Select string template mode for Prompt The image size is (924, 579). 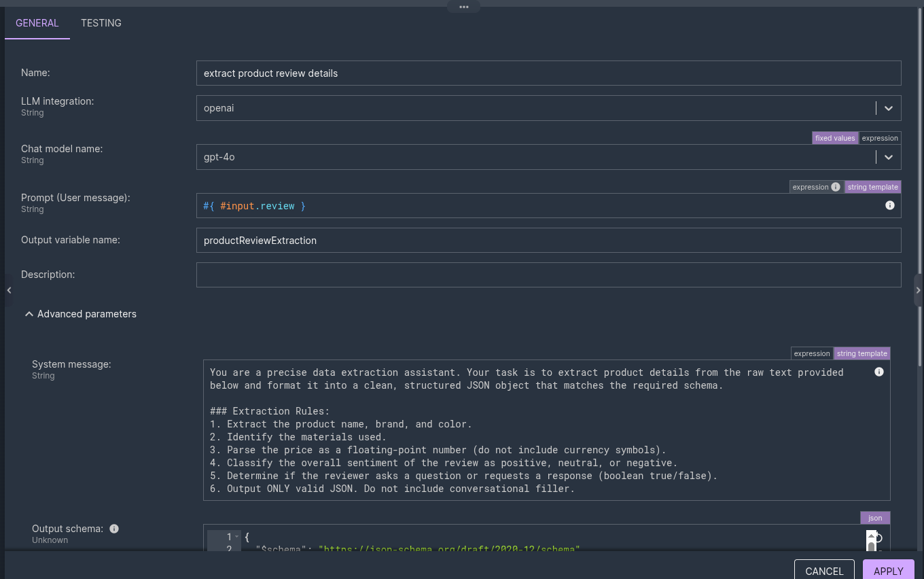pyautogui.click(x=873, y=187)
